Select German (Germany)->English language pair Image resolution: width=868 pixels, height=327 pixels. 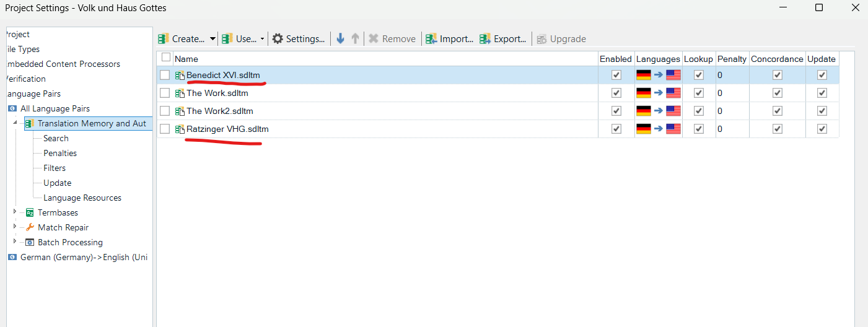tap(84, 257)
